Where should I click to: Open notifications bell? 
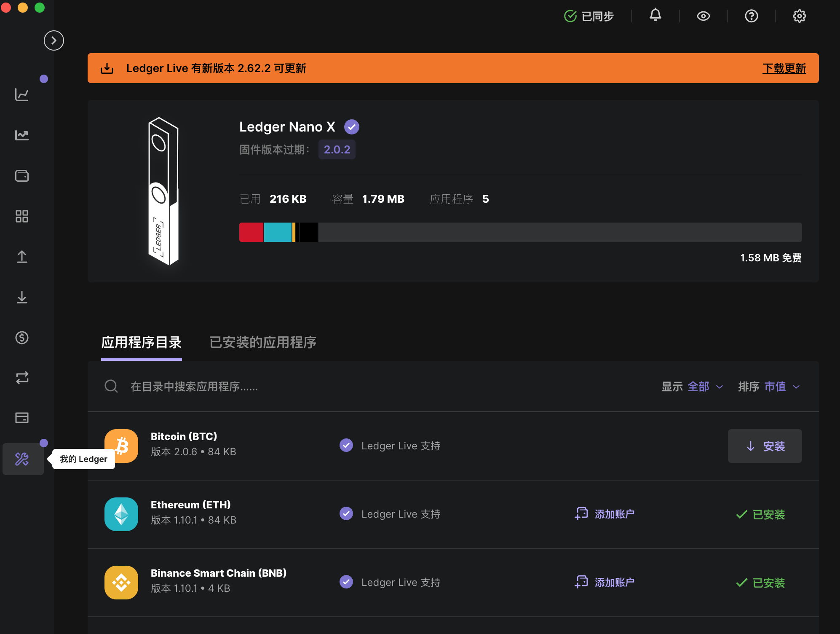(x=655, y=16)
